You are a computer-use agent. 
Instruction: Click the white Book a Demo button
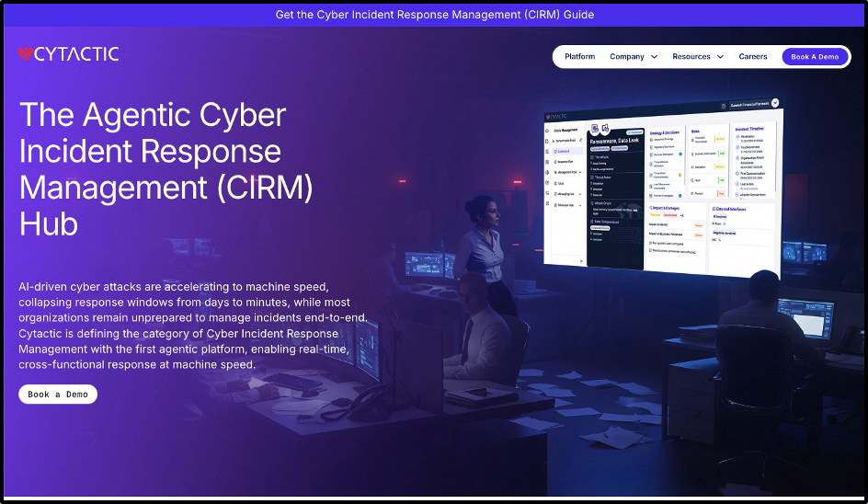(x=58, y=395)
